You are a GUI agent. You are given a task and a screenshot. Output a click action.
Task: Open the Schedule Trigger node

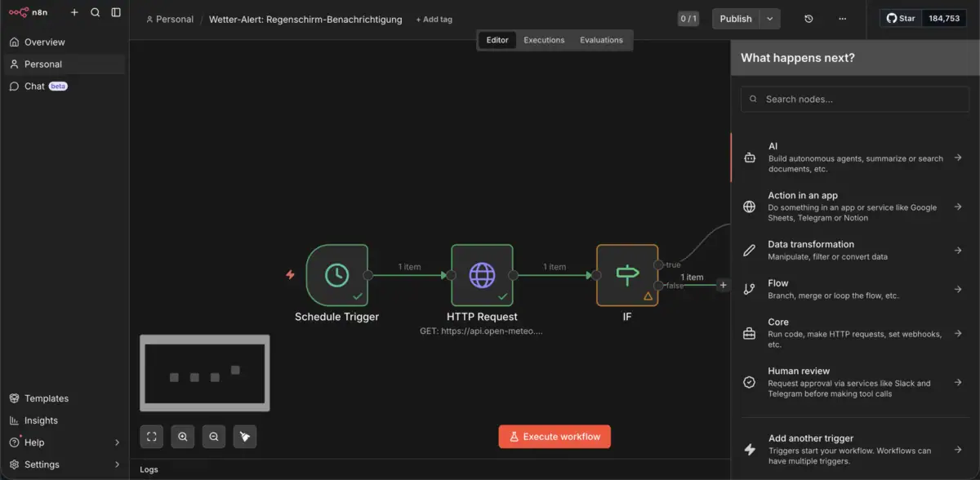click(337, 275)
